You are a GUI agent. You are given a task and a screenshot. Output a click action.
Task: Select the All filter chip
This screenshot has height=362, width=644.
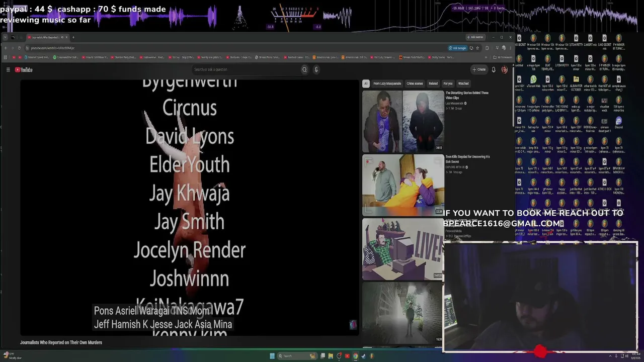[x=366, y=83]
